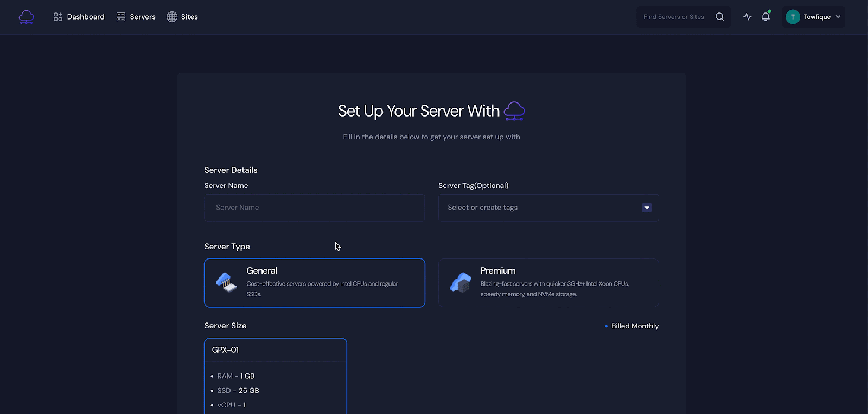Image resolution: width=868 pixels, height=414 pixels.
Task: Click the Towfique avatar circle
Action: tap(793, 17)
